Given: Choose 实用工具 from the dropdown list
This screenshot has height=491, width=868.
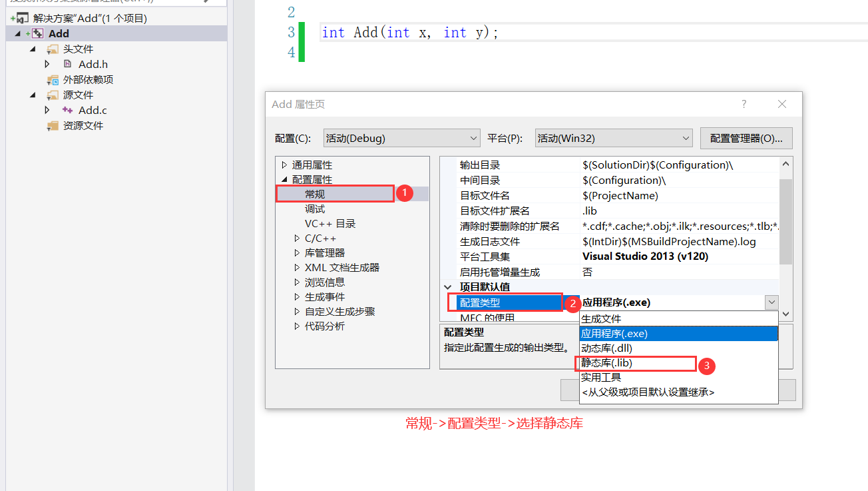Looking at the screenshot, I should tap(678, 377).
